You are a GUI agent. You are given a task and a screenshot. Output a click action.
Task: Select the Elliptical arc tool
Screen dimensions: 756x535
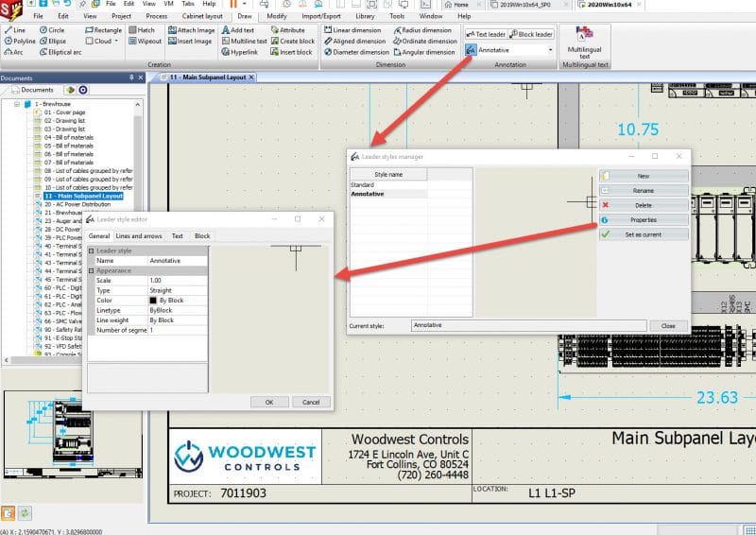(60, 52)
